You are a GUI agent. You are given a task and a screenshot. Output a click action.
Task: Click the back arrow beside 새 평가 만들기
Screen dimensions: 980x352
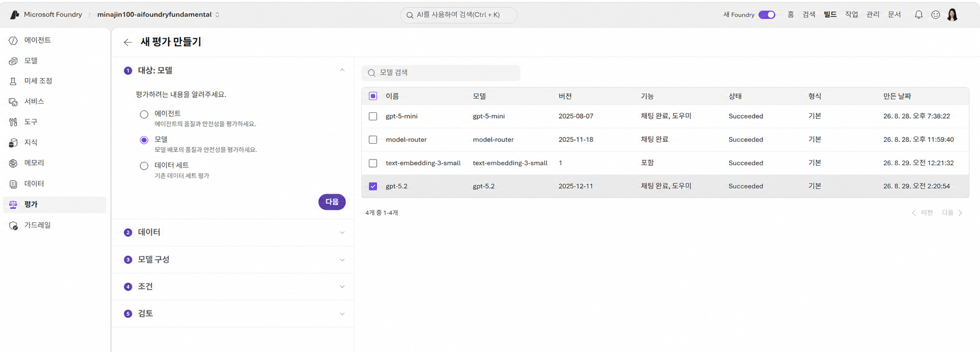127,42
